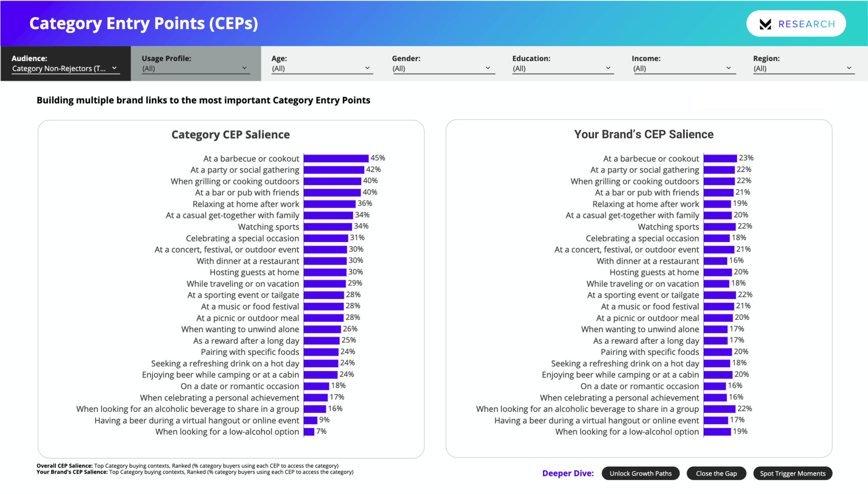
Task: Open the Spot Trigger Moments view
Action: click(792, 474)
